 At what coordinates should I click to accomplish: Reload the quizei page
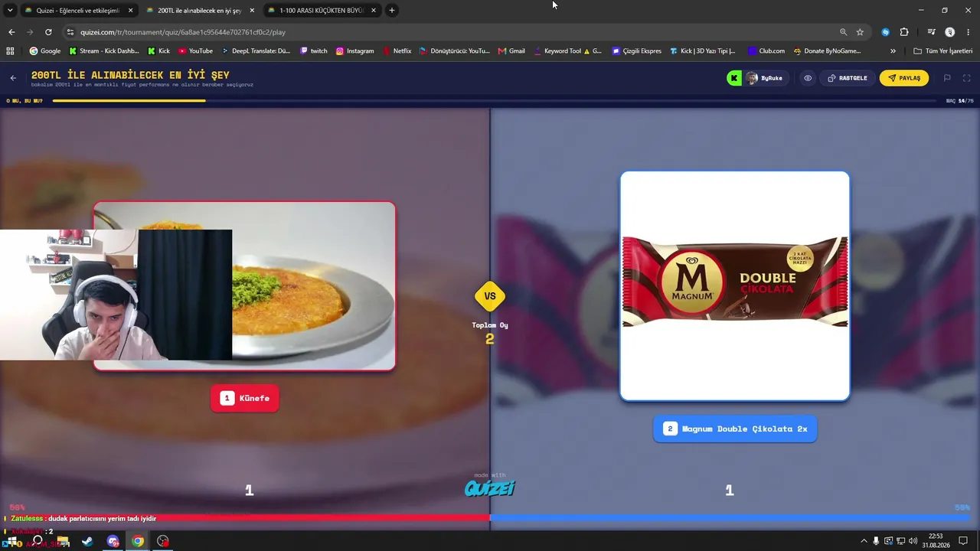[x=48, y=32]
